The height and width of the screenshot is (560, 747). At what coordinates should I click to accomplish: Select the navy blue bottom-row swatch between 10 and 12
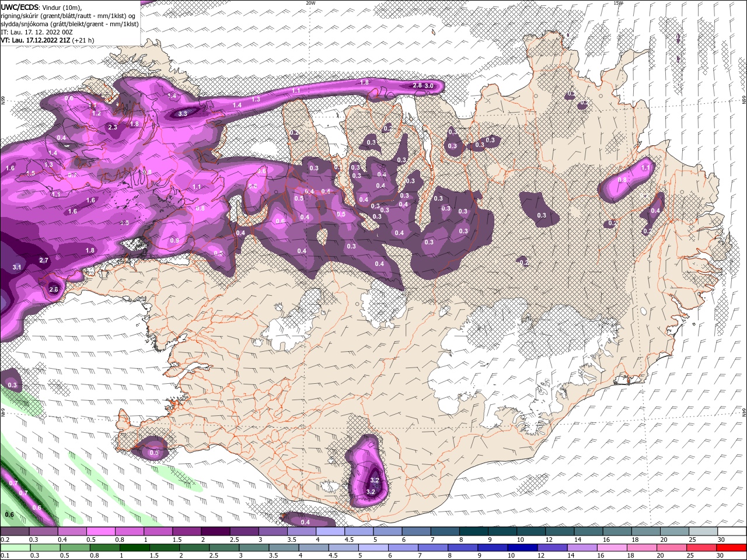pyautogui.click(x=522, y=548)
